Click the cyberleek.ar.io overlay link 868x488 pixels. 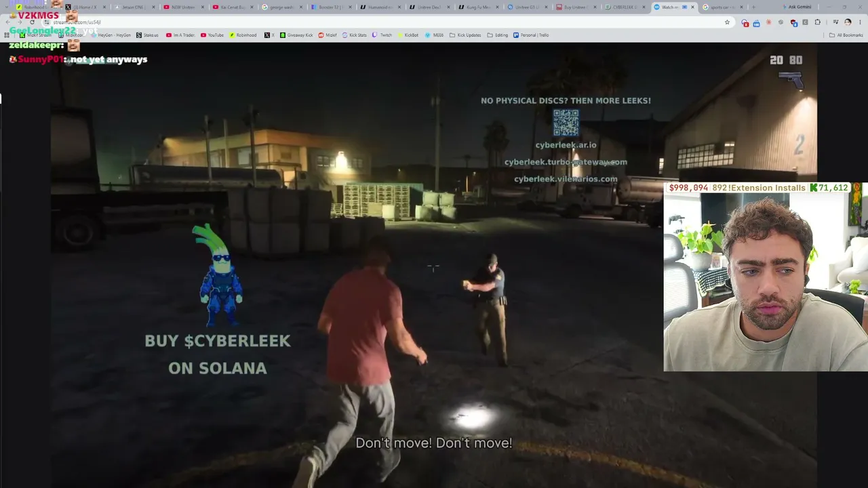[566, 145]
